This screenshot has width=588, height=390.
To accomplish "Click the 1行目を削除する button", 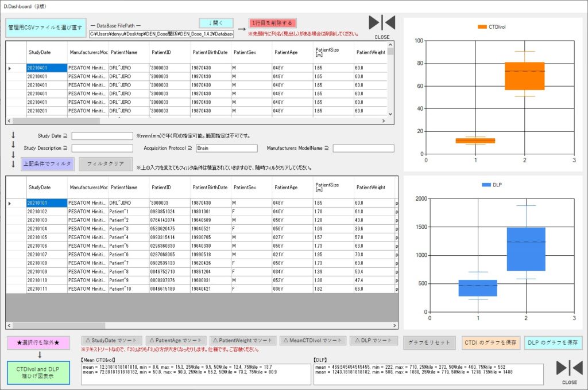I will 273,24.
